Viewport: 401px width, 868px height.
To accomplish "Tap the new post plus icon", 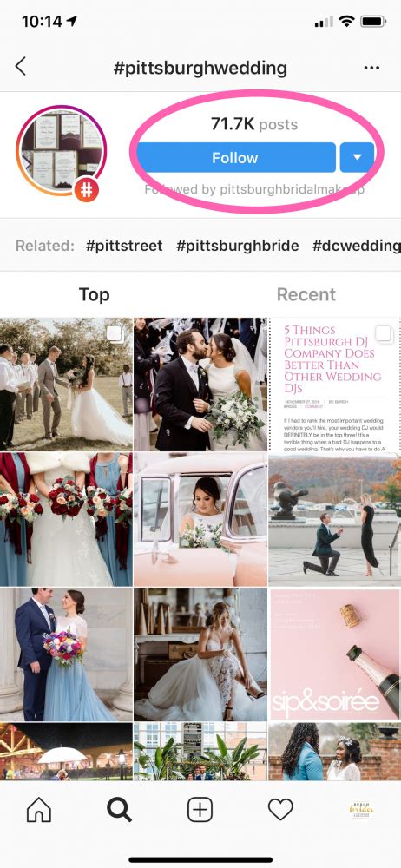I will (x=200, y=811).
